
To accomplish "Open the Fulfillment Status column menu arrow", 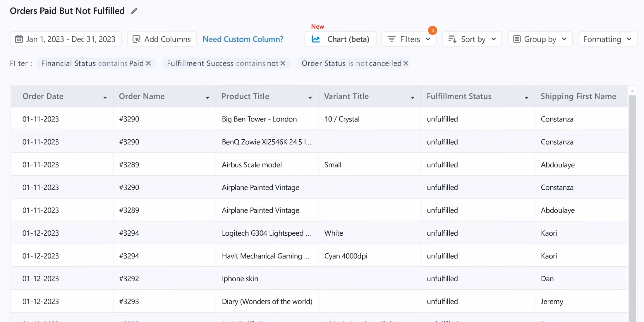I will [x=527, y=98].
